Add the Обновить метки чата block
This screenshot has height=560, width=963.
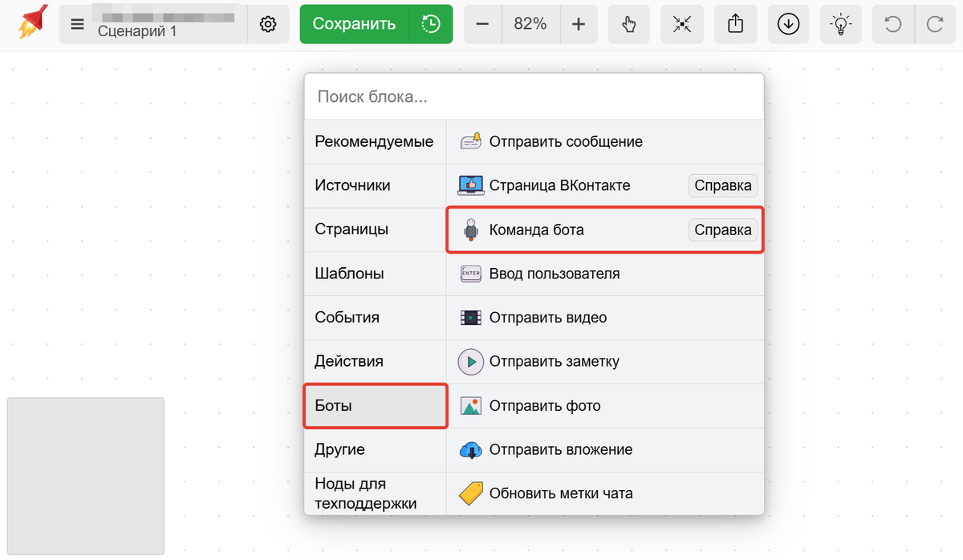click(x=605, y=493)
